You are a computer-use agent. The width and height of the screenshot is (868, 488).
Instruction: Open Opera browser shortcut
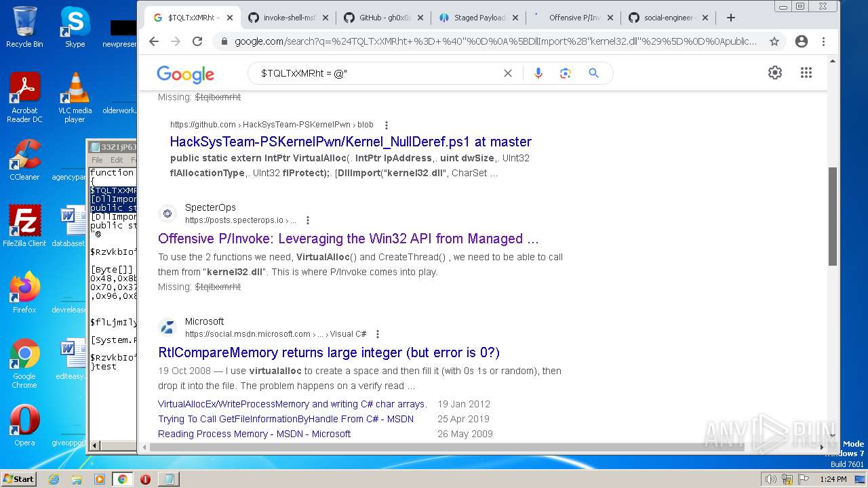[24, 426]
